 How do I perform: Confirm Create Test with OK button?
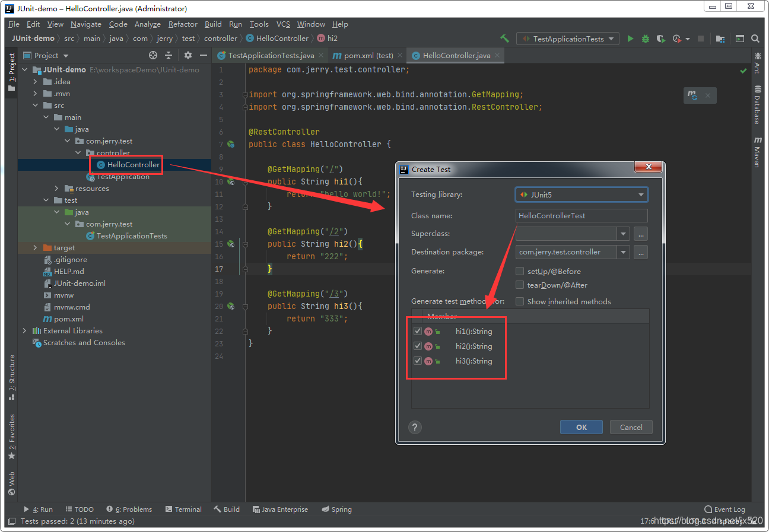(x=581, y=427)
